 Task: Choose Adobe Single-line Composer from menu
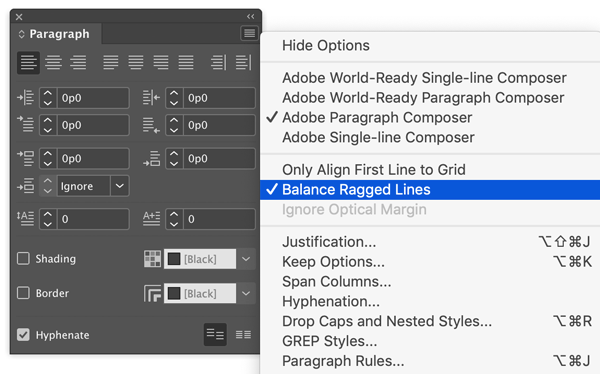378,137
